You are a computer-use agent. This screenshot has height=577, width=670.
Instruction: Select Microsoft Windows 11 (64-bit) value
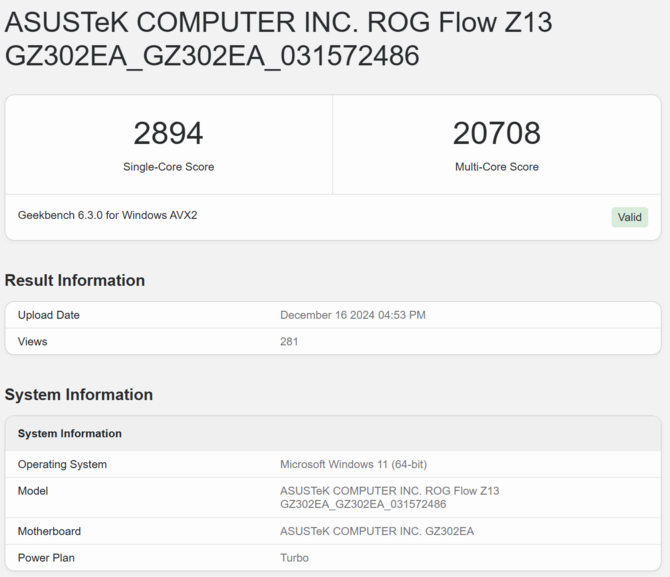coord(353,464)
